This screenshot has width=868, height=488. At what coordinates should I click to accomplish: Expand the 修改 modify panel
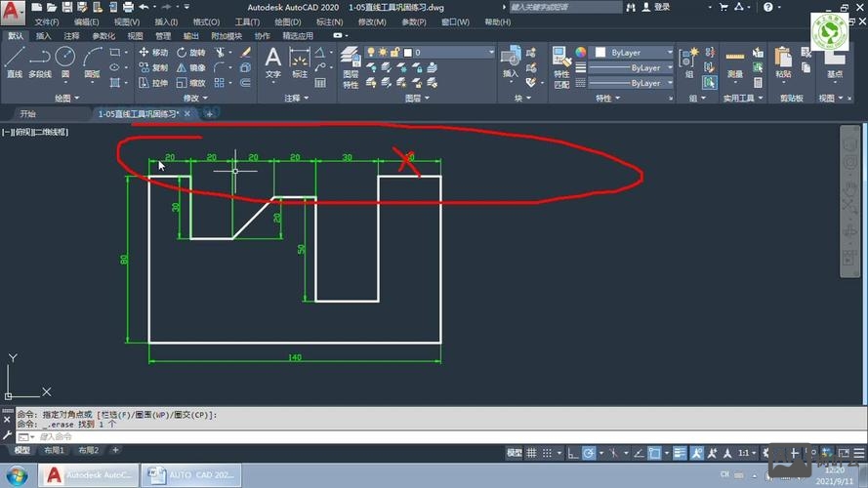click(x=193, y=99)
